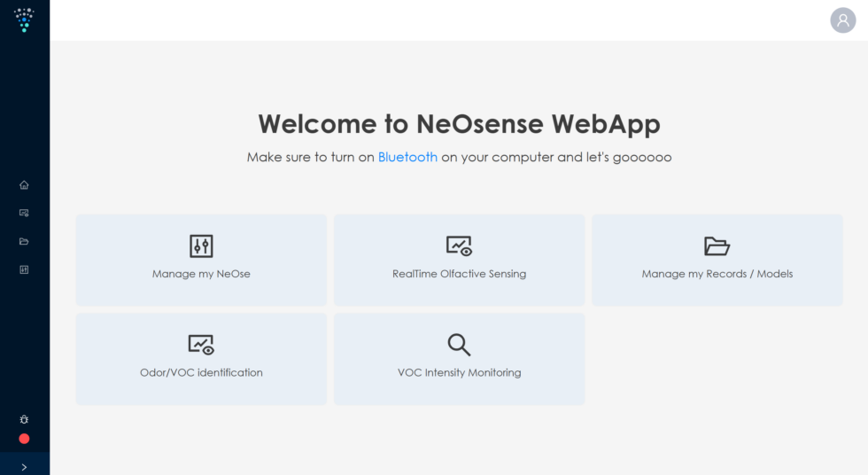Click the red connection status indicator

click(x=24, y=439)
